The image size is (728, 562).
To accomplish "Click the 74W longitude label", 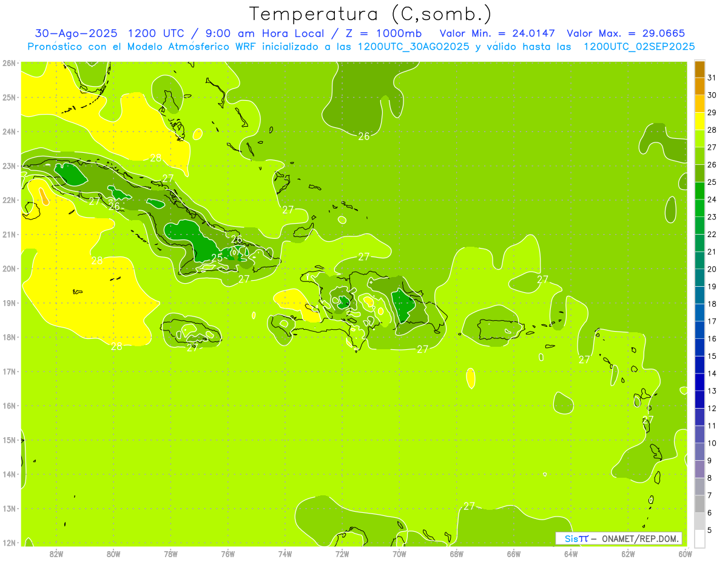I will pos(285,554).
